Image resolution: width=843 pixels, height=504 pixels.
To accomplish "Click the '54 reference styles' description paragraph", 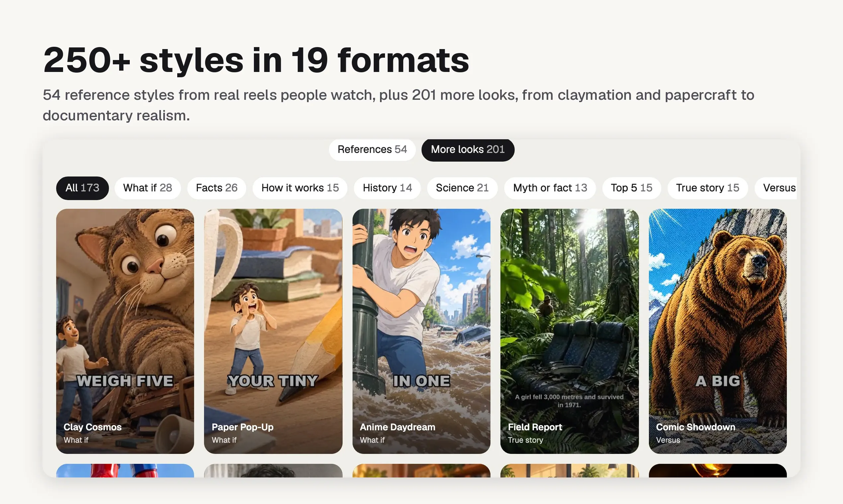I will [398, 105].
